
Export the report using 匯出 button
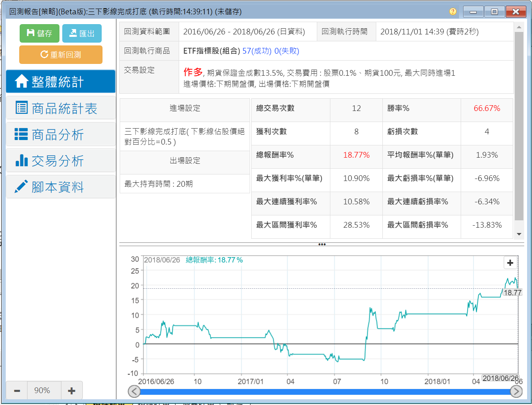[82, 33]
